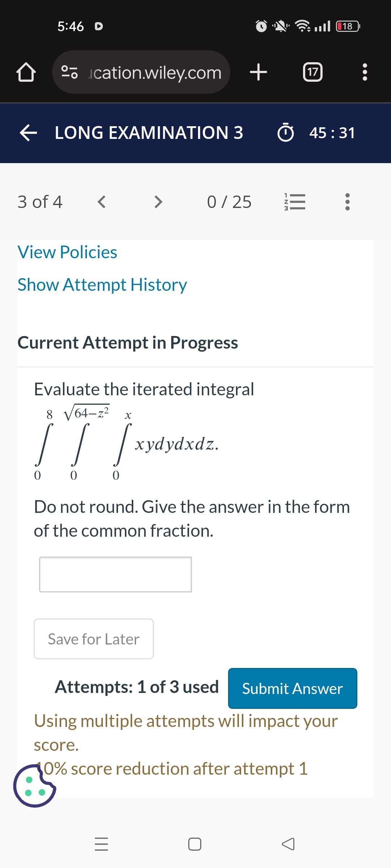The width and height of the screenshot is (391, 868).
Task: Open cookie preferences icon
Action: (34, 786)
